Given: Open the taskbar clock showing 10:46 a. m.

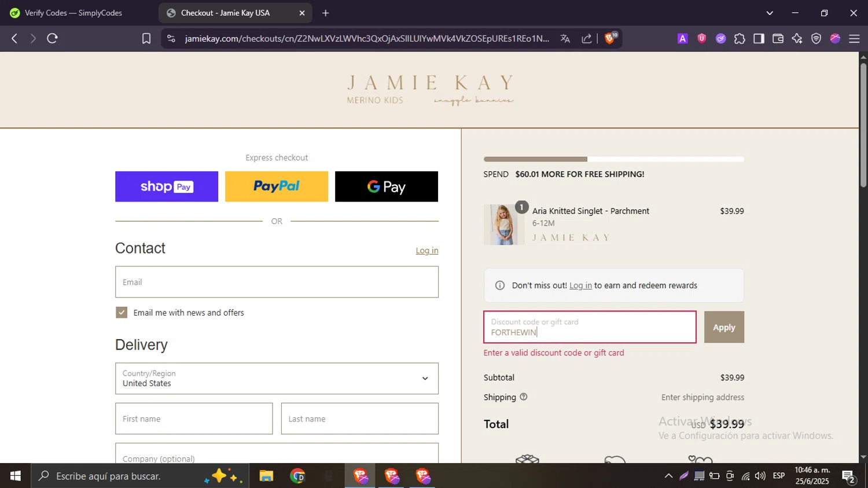Looking at the screenshot, I should coord(812,476).
